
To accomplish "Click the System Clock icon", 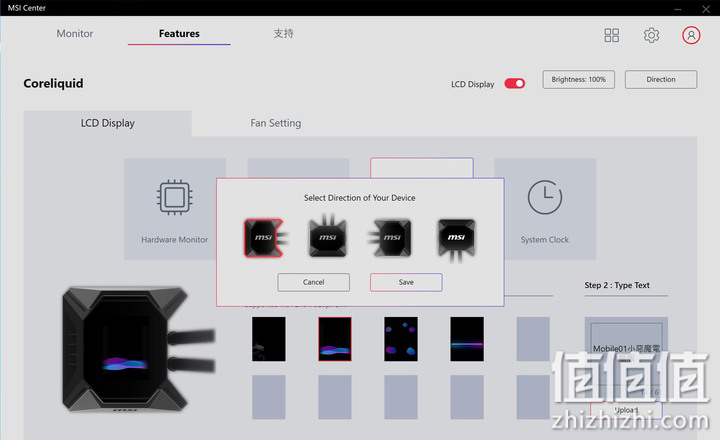I will [545, 197].
